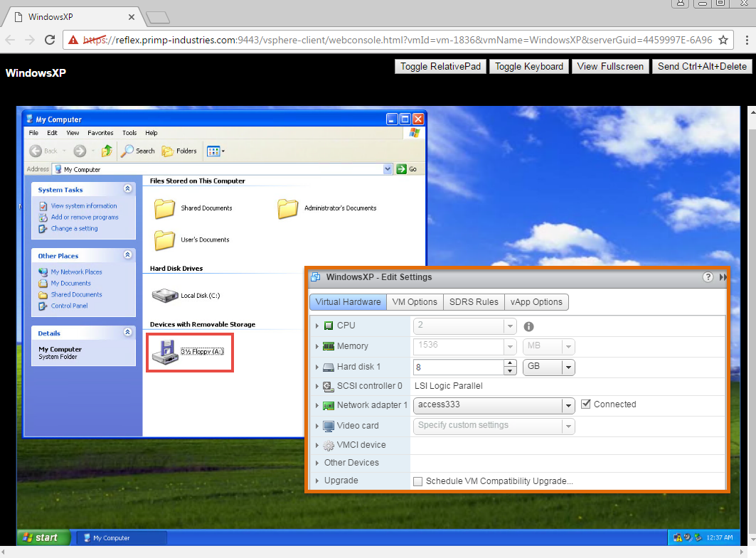Open Add or remove programs link
This screenshot has width=756, height=558.
click(x=85, y=218)
